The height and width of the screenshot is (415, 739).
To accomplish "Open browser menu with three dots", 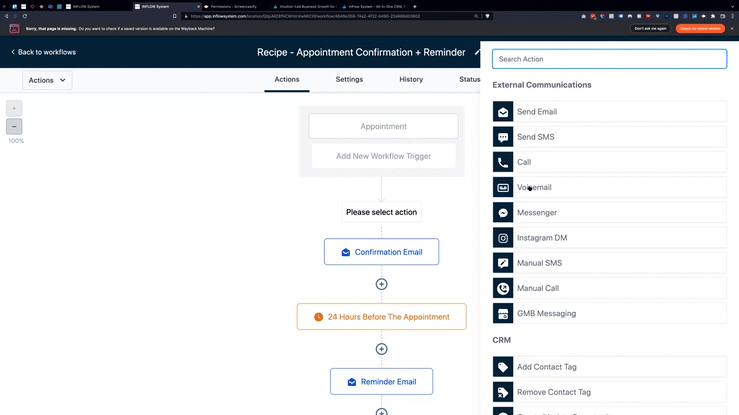I will point(732,16).
